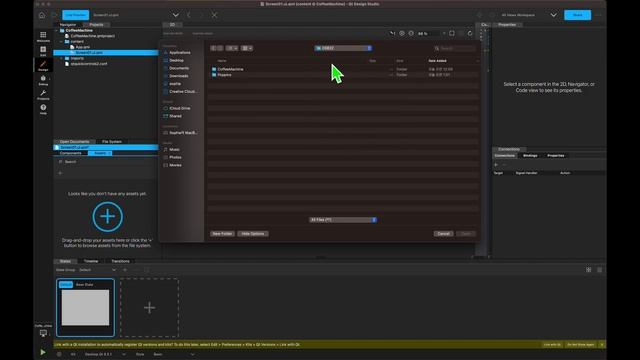640x360 pixels.
Task: Run the project with the green play button
Action: 42,352
